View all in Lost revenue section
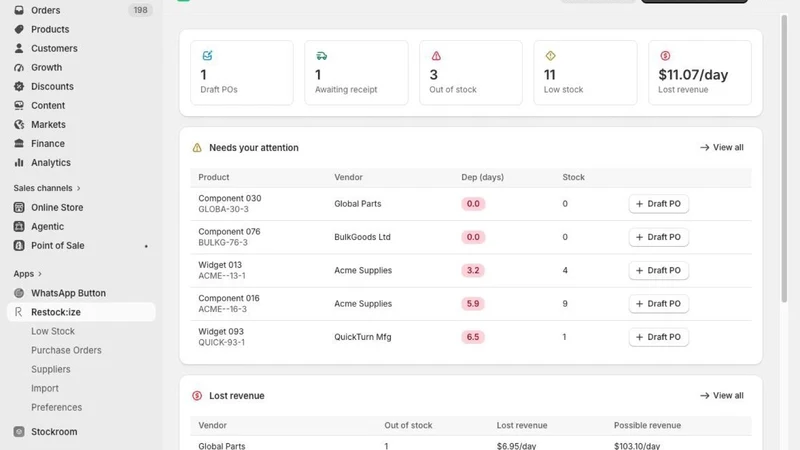 click(x=722, y=395)
